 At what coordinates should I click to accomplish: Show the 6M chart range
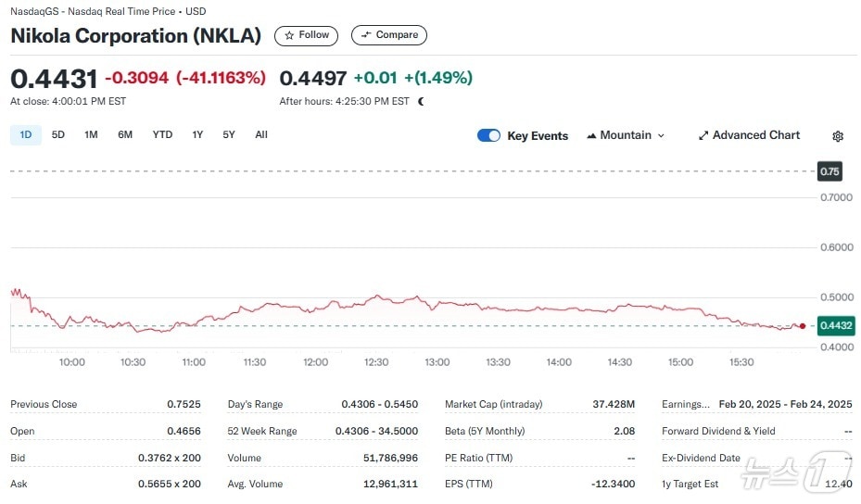coord(125,135)
